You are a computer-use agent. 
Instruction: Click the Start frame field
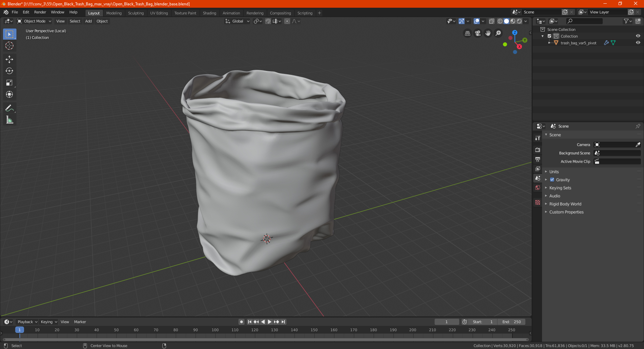tap(483, 322)
